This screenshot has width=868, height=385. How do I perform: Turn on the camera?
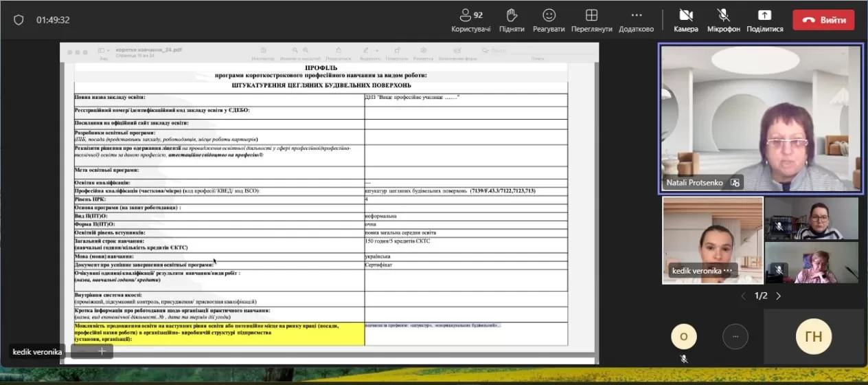[x=685, y=20]
